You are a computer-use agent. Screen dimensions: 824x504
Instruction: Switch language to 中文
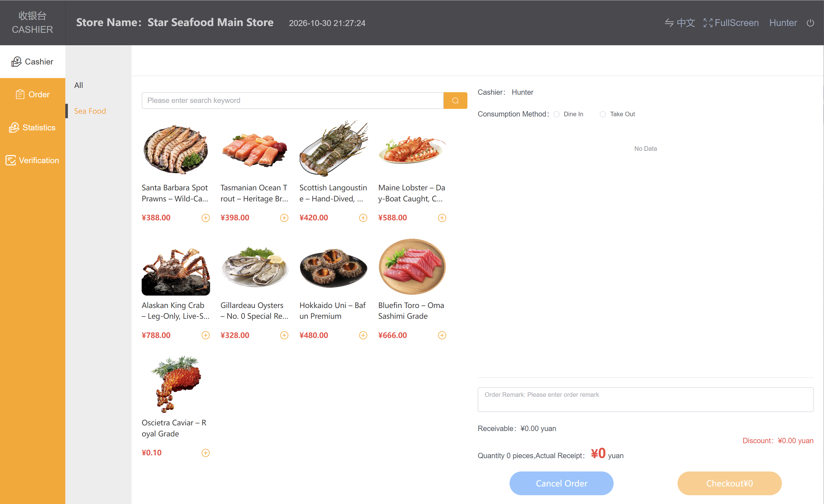pos(680,23)
